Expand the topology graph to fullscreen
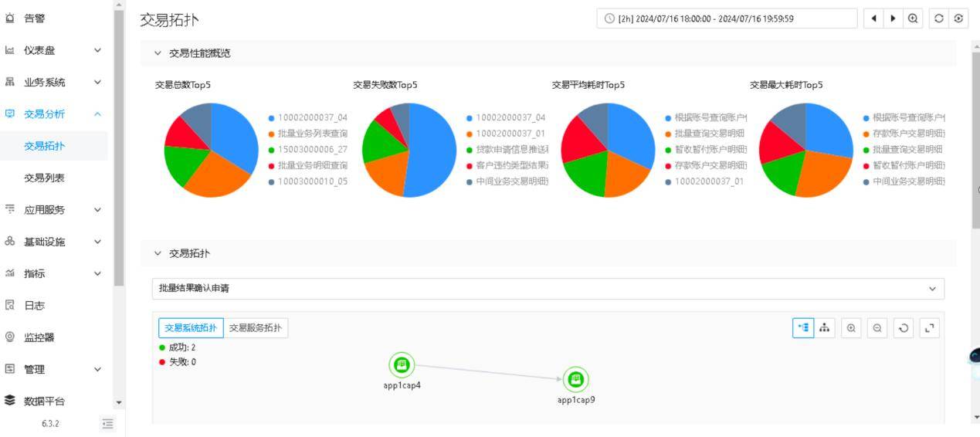Screen dimensions: 980x437 [x=930, y=328]
